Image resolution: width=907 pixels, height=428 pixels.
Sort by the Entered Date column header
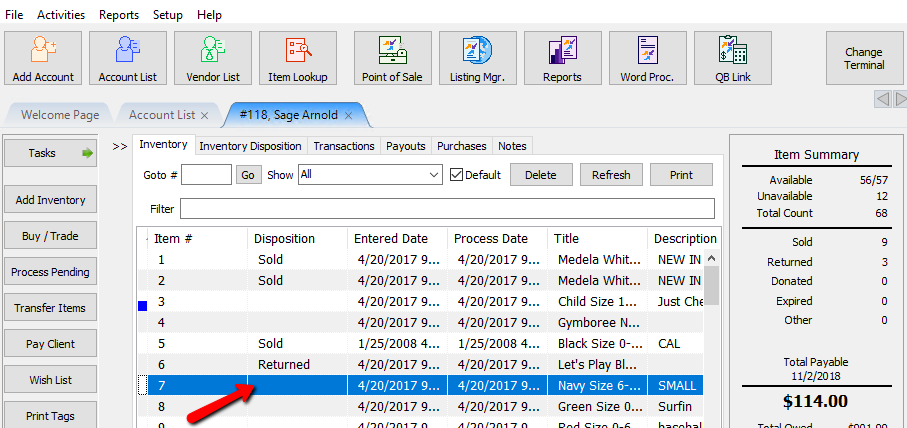coord(397,238)
